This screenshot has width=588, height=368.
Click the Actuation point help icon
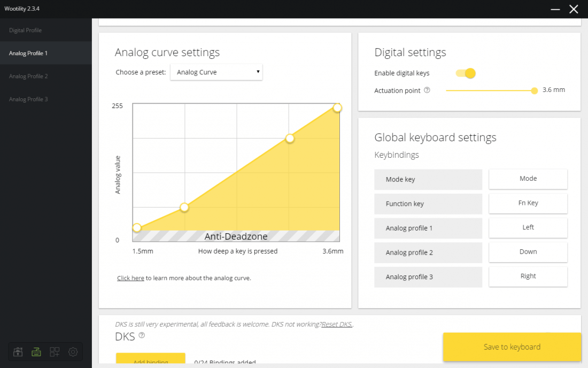click(427, 90)
